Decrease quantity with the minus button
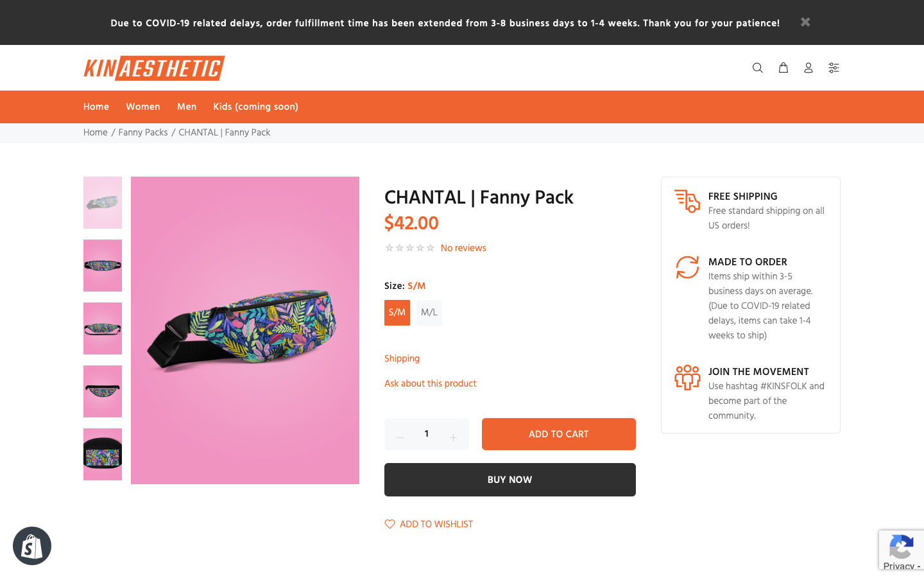Image resolution: width=924 pixels, height=578 pixels. pos(400,437)
